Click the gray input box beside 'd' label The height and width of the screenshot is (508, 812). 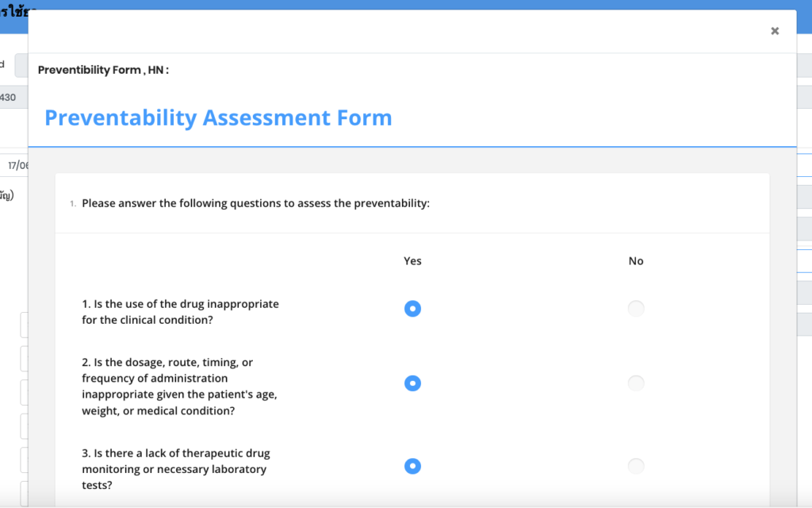coord(21,66)
